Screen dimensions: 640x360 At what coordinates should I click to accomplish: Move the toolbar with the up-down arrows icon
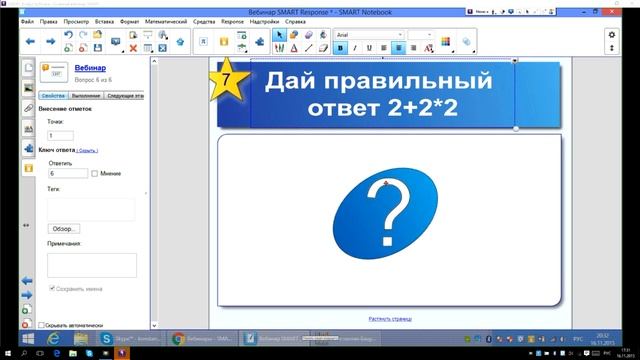click(611, 48)
